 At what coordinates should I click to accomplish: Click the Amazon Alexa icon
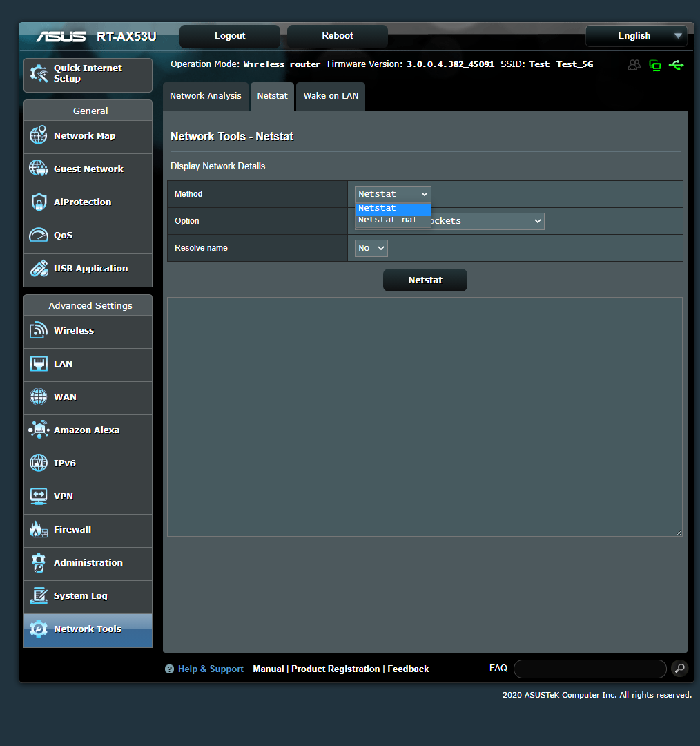(x=39, y=430)
